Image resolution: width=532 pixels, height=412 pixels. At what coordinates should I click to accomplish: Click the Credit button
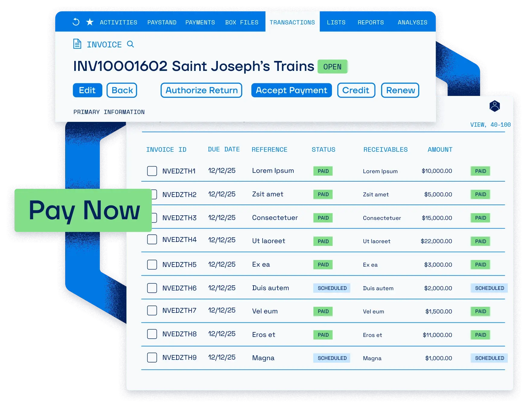tap(356, 90)
